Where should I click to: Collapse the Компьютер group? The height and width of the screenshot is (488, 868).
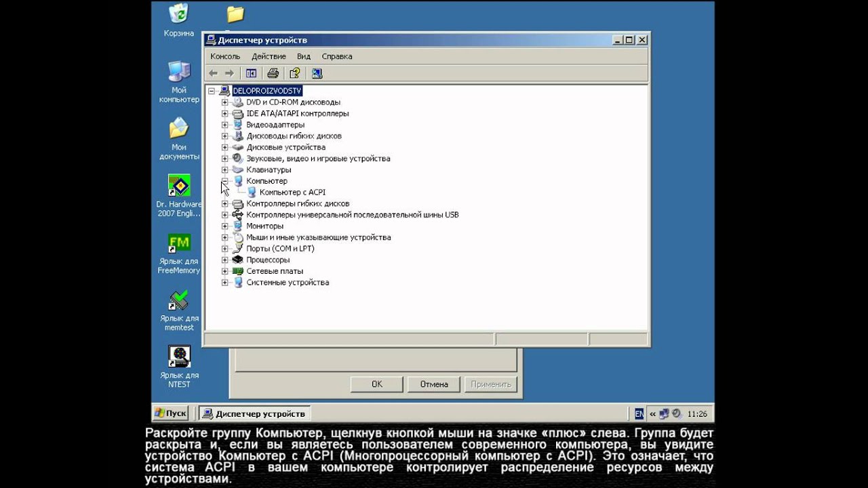[224, 181]
